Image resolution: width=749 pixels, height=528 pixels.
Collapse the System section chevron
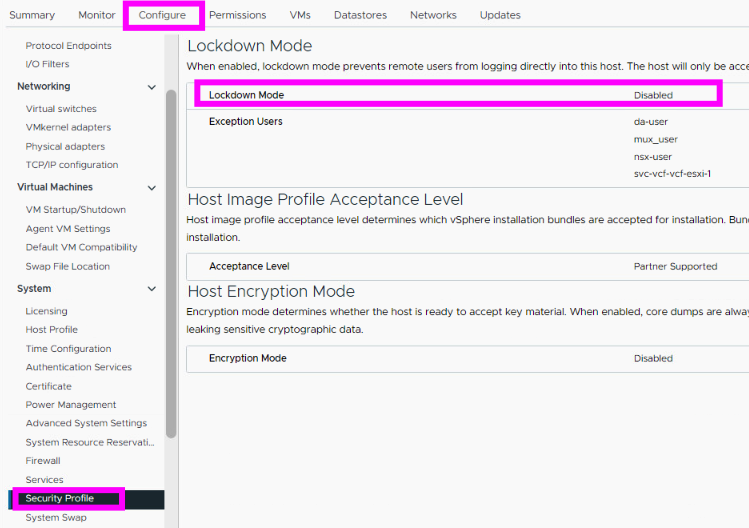pos(152,289)
